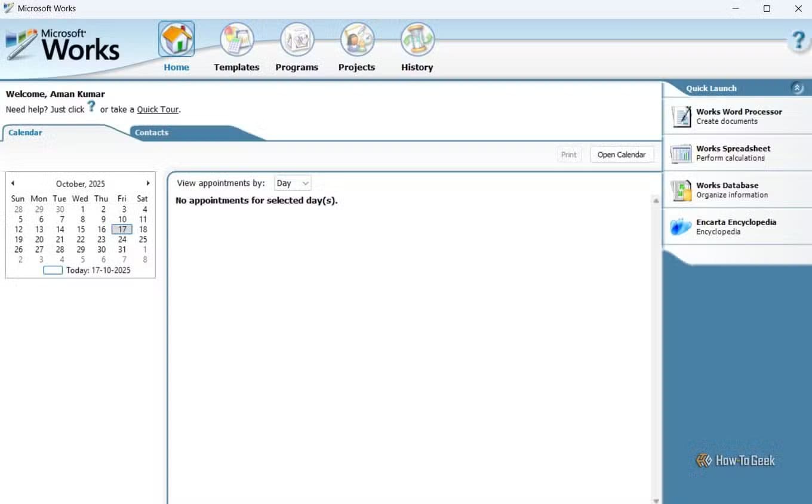Select October 24 in the mini calendar

click(x=122, y=239)
